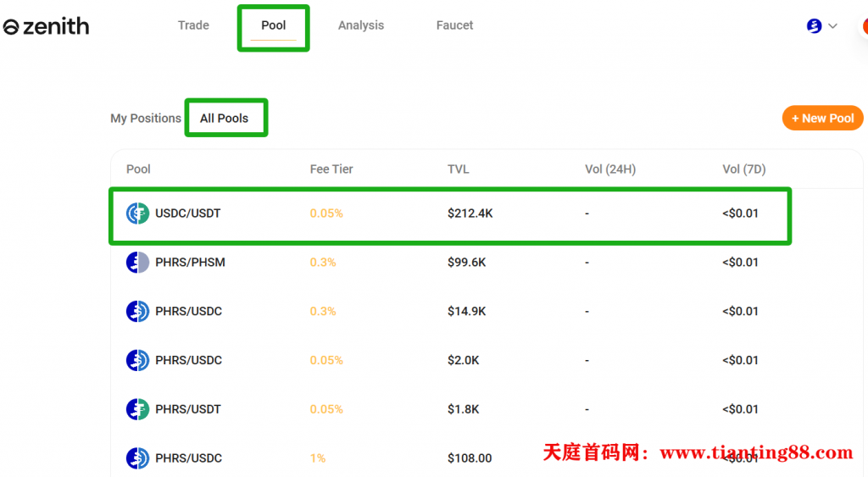Click the $1.8K TVL value
868x477 pixels.
coord(464,409)
